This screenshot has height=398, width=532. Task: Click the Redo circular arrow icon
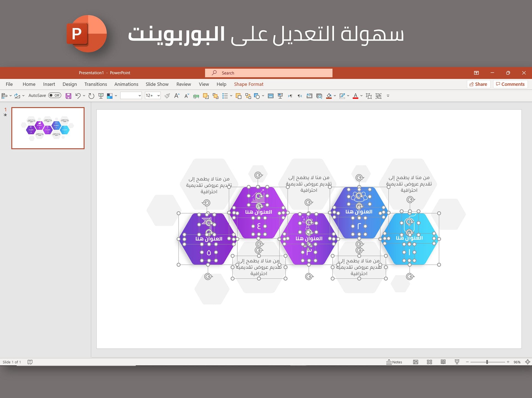click(91, 96)
